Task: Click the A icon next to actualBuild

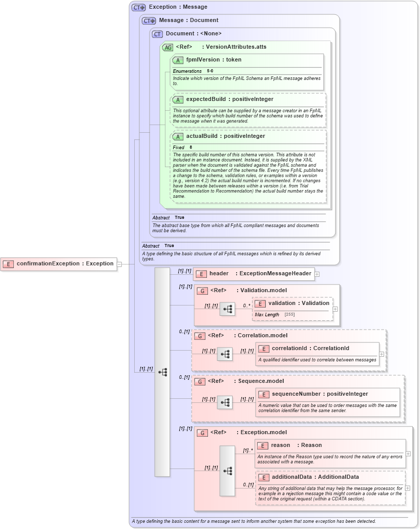Action: (178, 137)
